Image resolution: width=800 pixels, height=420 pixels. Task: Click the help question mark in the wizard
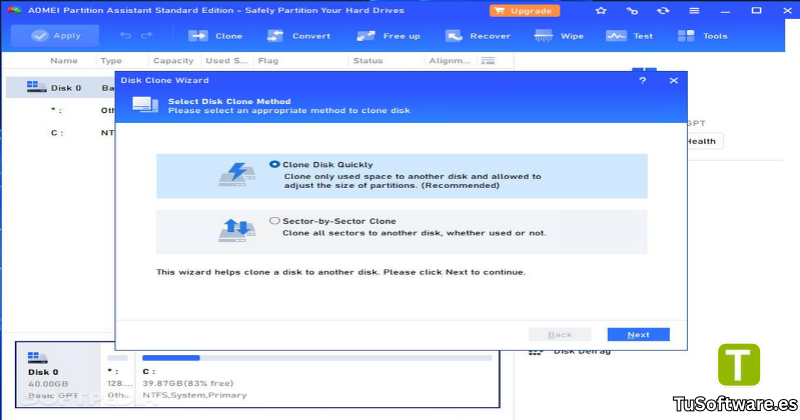tap(643, 81)
